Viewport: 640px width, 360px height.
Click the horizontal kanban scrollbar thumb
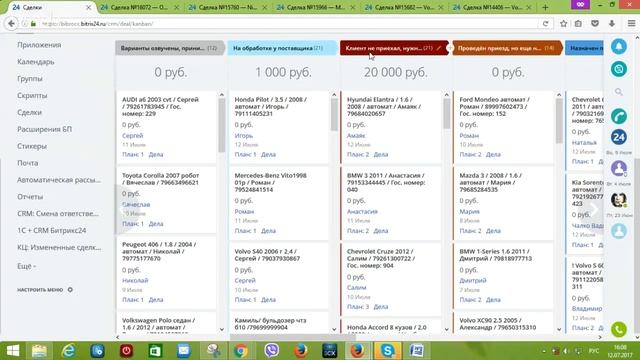coord(292,337)
